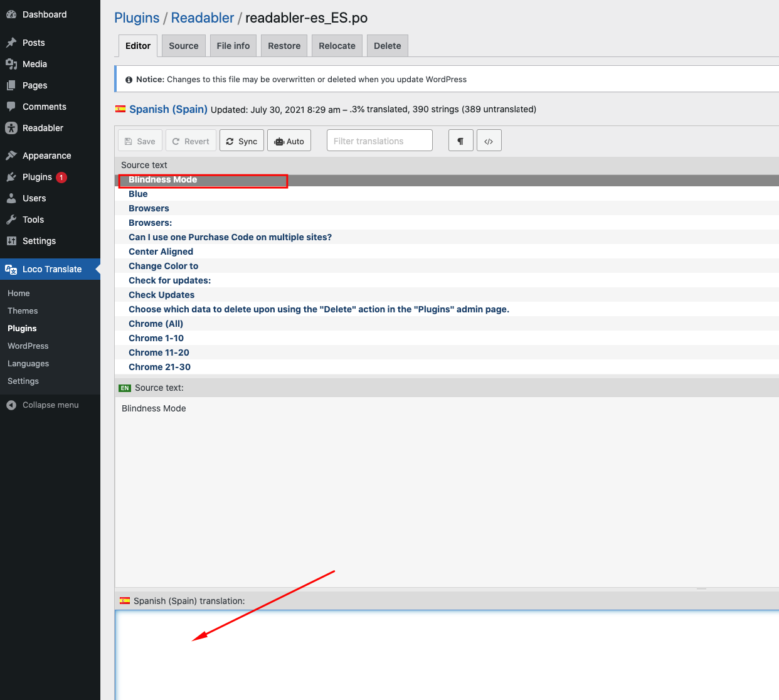Click the Filter translations field
Screen dimensions: 779x700
click(379, 141)
